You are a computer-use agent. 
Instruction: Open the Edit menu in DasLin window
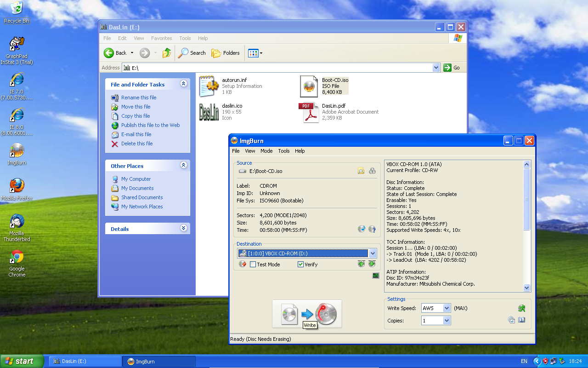[x=122, y=38]
